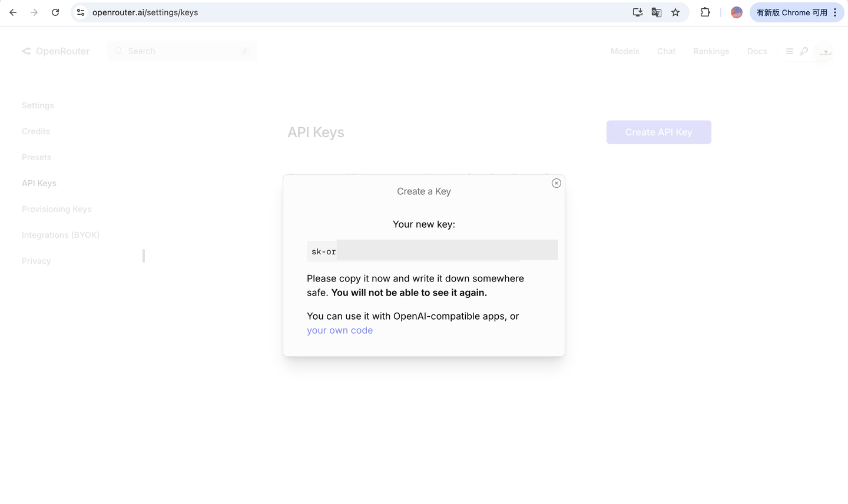Image resolution: width=848 pixels, height=504 pixels.
Task: Open the Models page from the top navigation
Action: (x=625, y=51)
